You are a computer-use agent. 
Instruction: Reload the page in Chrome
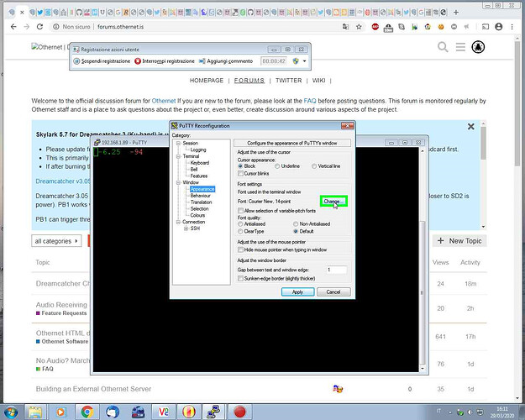coord(39,26)
